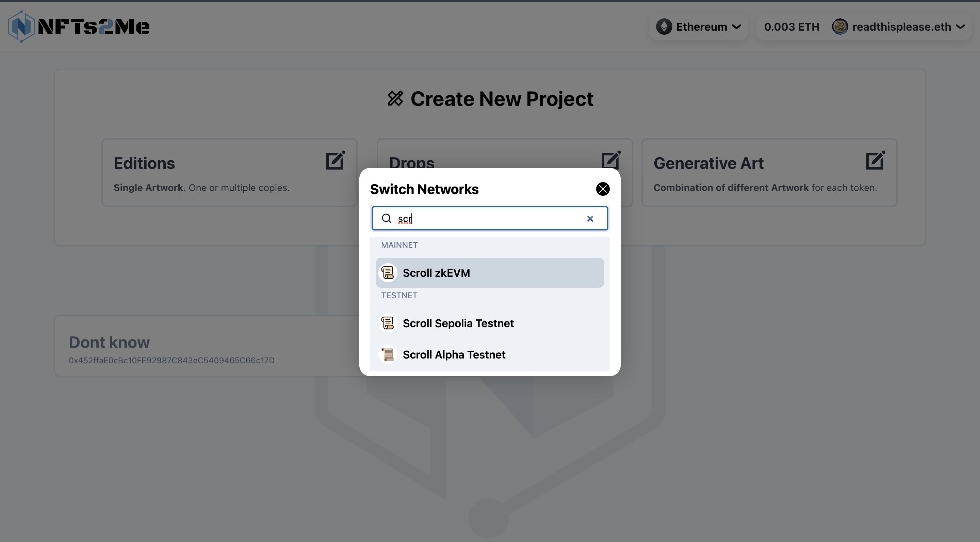Select Scroll zkEVM network

tap(490, 272)
